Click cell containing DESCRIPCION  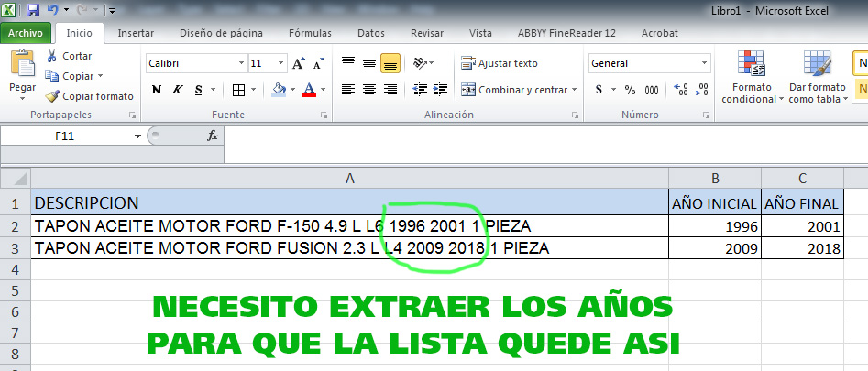(x=349, y=202)
